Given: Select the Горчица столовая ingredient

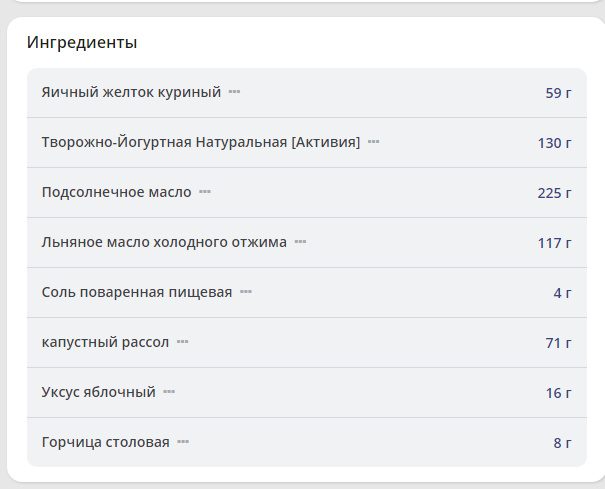Looking at the screenshot, I should (105, 442).
